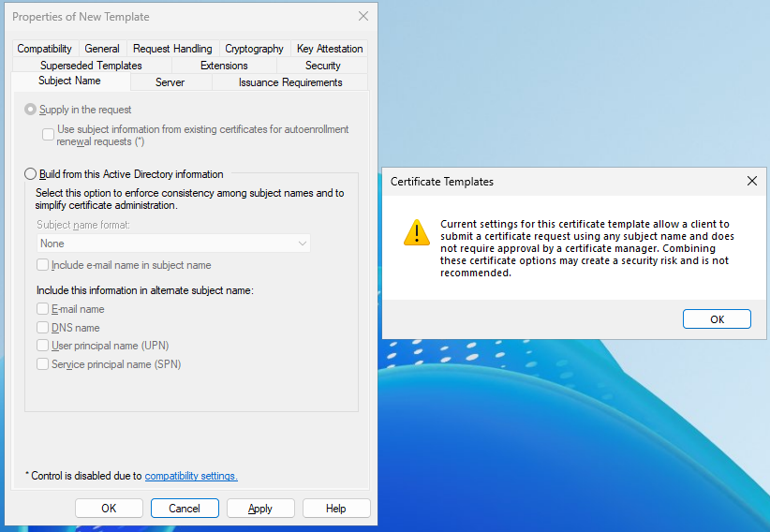Tick the Service principal name (SPN) checkbox
Screen dimensions: 770x532
point(42,364)
